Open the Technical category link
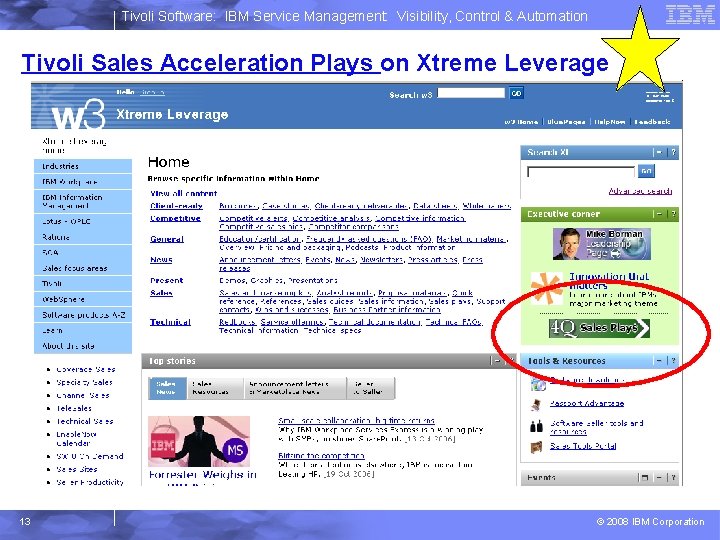This screenshot has width=720, height=540. coord(170,322)
